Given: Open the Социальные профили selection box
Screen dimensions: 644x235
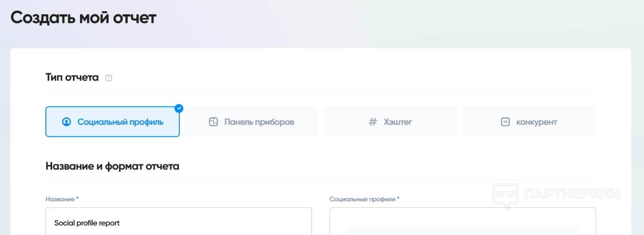Looking at the screenshot, I should point(463,221).
